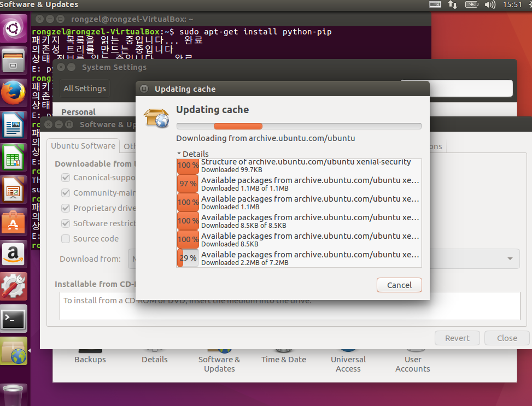Viewport: 532px width, 406px height.
Task: Launch Firefox from the dock
Action: (x=13, y=93)
